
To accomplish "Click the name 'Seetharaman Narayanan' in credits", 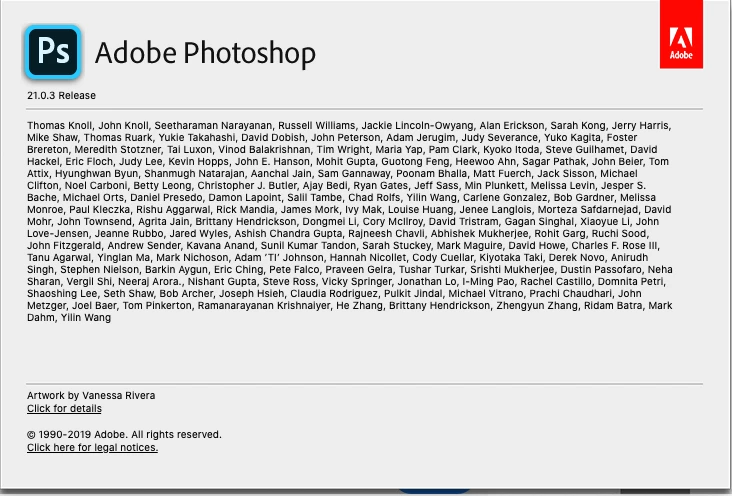I will 213,126.
